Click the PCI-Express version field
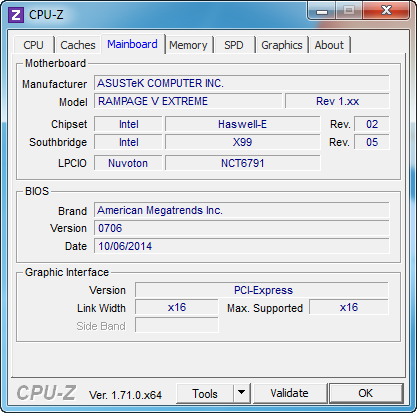 [x=262, y=290]
